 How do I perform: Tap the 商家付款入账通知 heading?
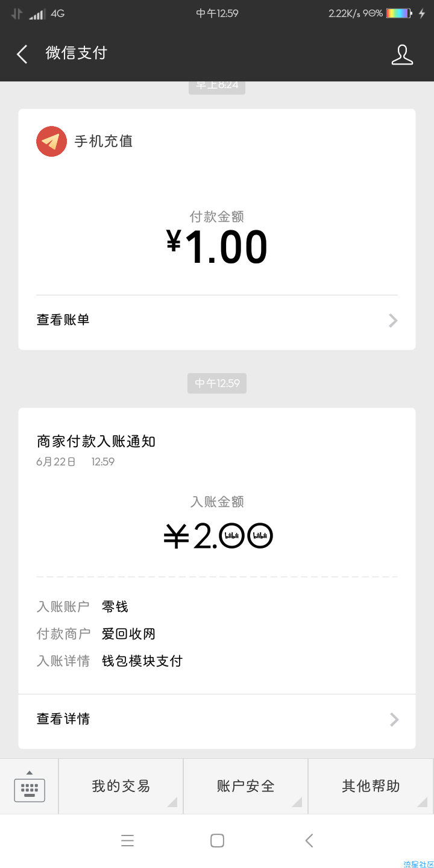coord(96,441)
